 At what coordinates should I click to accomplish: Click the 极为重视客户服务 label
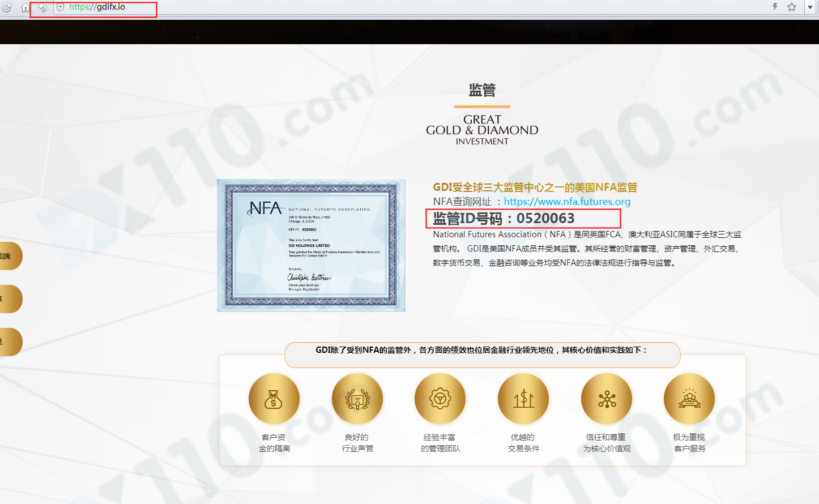point(689,443)
